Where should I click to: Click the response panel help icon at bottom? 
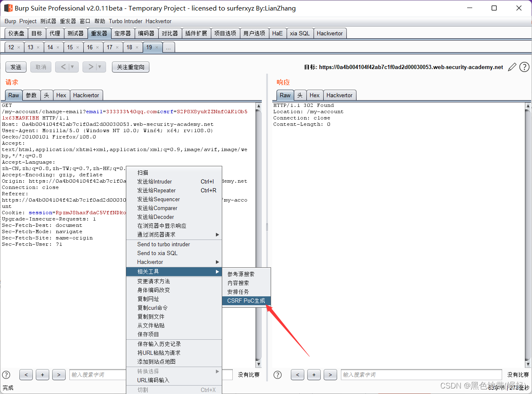click(x=277, y=375)
